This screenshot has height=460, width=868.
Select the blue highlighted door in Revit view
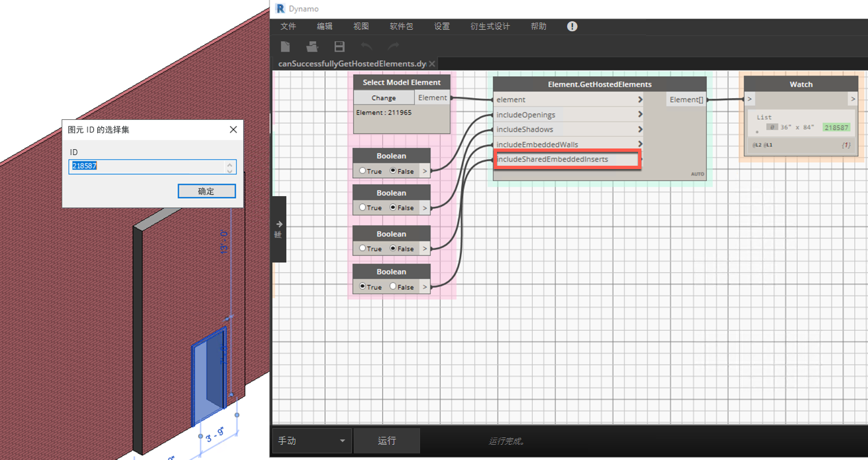(x=208, y=375)
